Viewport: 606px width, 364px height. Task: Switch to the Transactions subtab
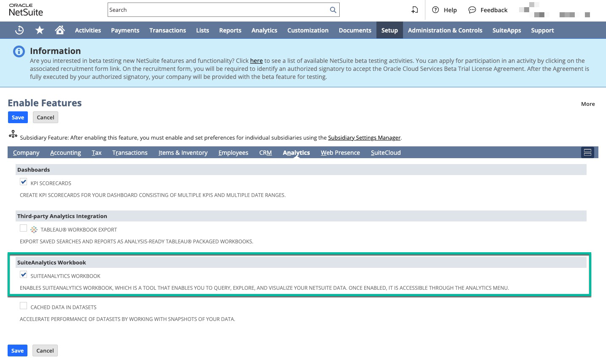[x=130, y=153]
